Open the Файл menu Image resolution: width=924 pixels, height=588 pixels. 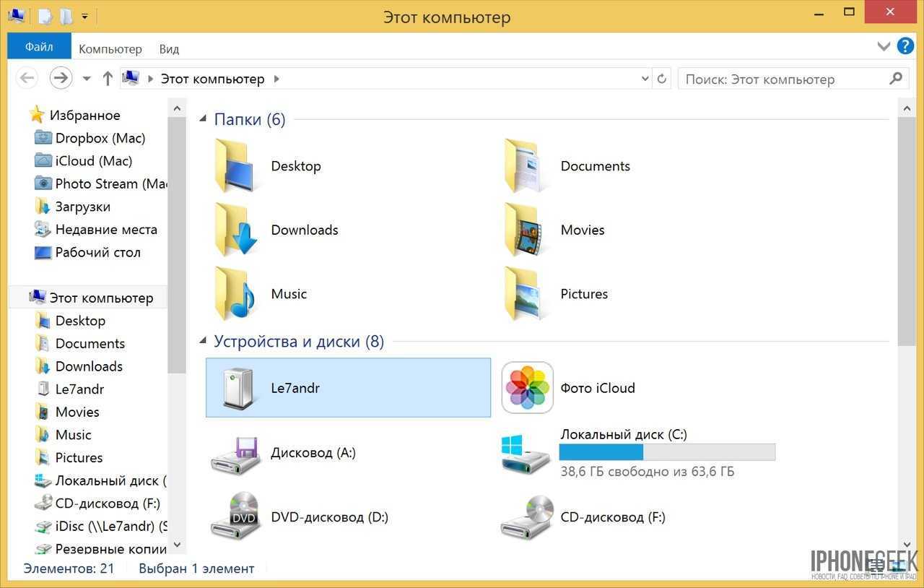tap(39, 48)
